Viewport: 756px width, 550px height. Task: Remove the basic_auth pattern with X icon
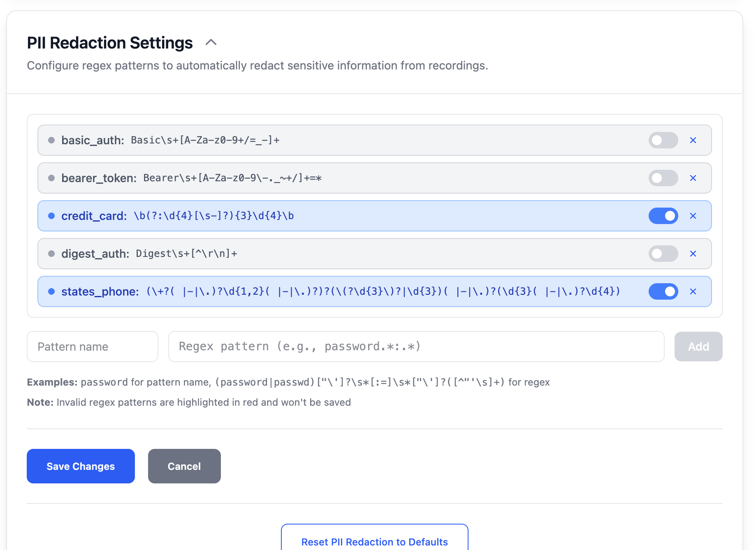pos(693,140)
